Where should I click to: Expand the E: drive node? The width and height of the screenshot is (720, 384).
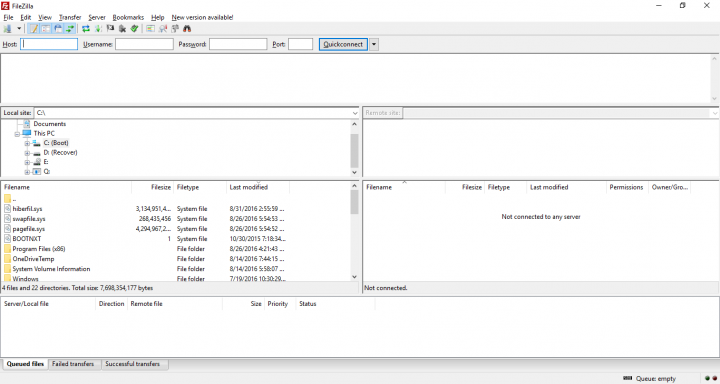pyautogui.click(x=27, y=162)
